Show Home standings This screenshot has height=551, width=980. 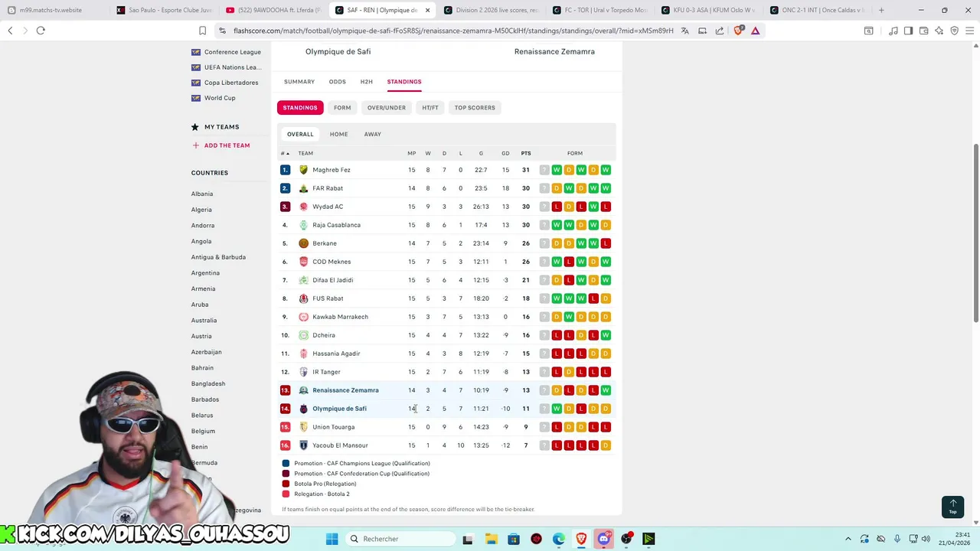[x=338, y=134]
